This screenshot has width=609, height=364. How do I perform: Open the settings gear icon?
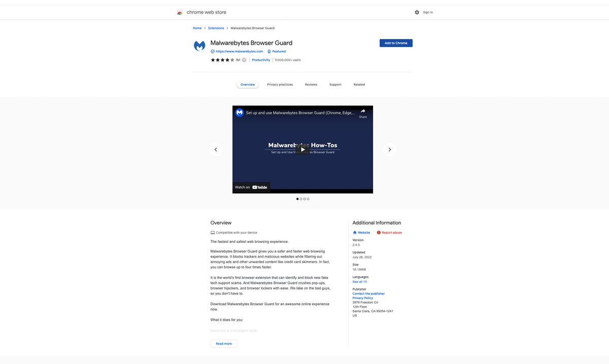(417, 12)
